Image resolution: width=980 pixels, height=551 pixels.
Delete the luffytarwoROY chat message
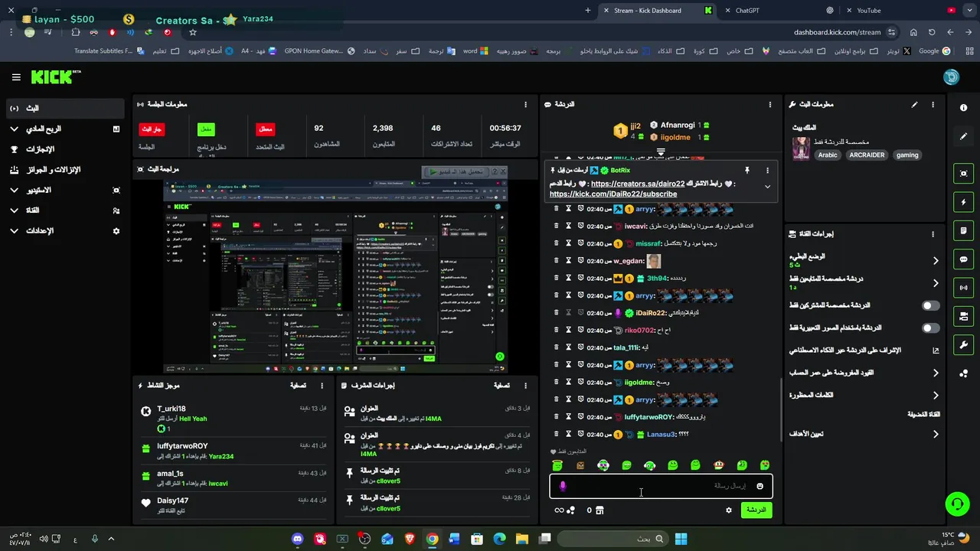[557, 417]
